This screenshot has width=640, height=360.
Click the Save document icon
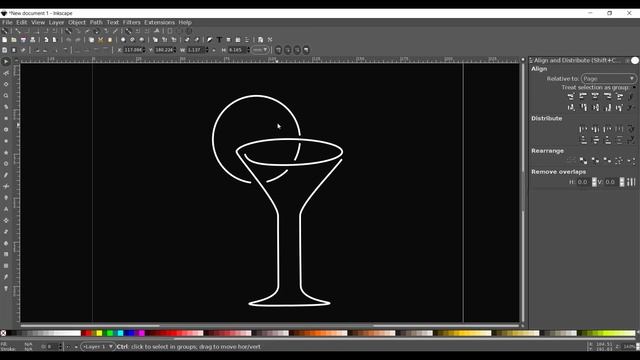pos(23,40)
